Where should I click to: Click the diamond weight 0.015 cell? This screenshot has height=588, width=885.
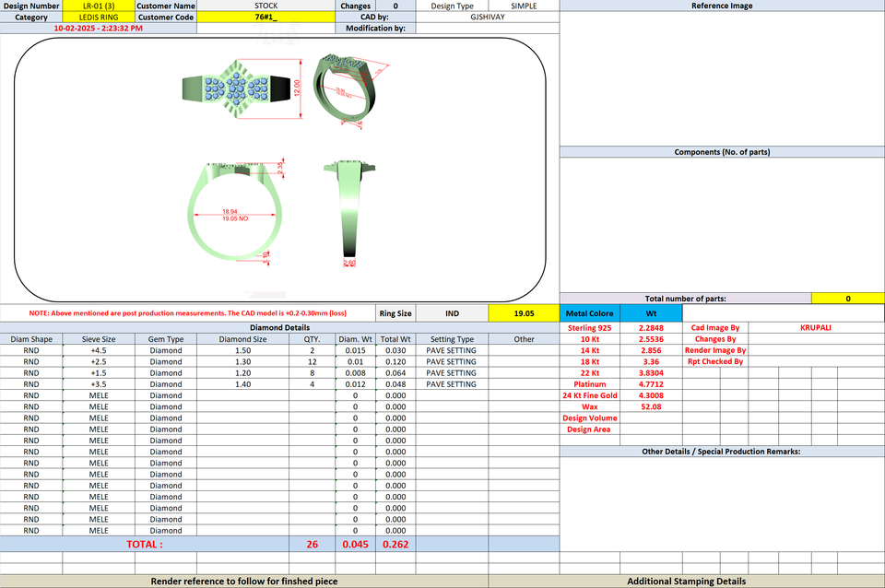click(356, 350)
